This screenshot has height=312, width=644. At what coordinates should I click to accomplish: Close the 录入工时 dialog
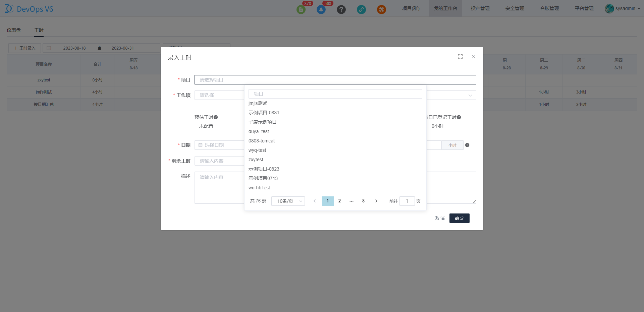tap(474, 57)
